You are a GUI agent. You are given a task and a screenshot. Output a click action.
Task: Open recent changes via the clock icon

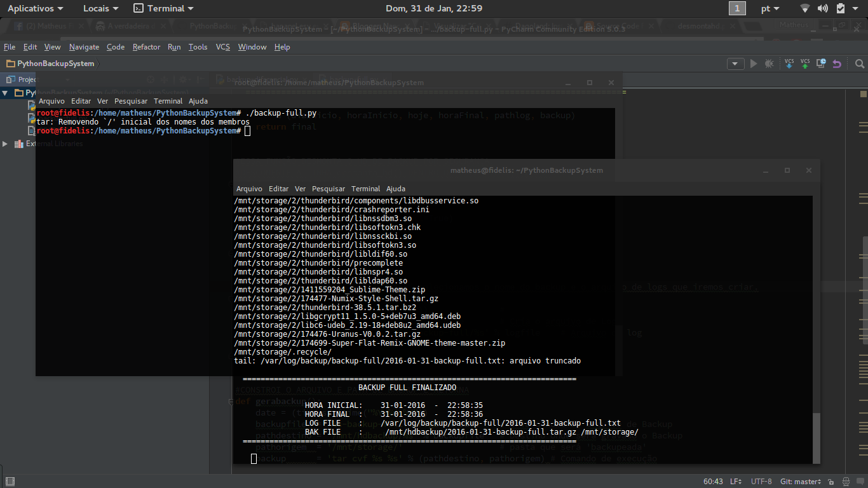(x=821, y=64)
